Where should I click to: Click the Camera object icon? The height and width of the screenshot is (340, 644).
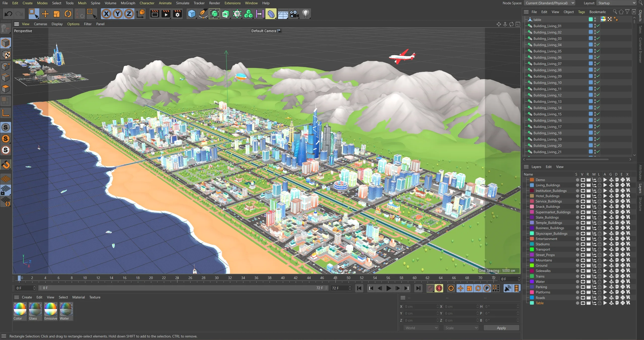[294, 14]
